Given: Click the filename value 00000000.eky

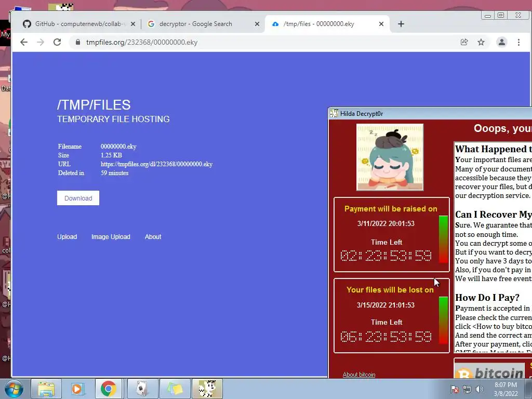Looking at the screenshot, I should [118, 147].
